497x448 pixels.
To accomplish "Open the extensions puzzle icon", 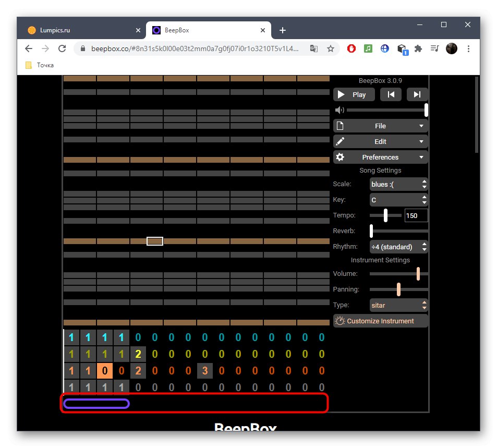I will (418, 49).
